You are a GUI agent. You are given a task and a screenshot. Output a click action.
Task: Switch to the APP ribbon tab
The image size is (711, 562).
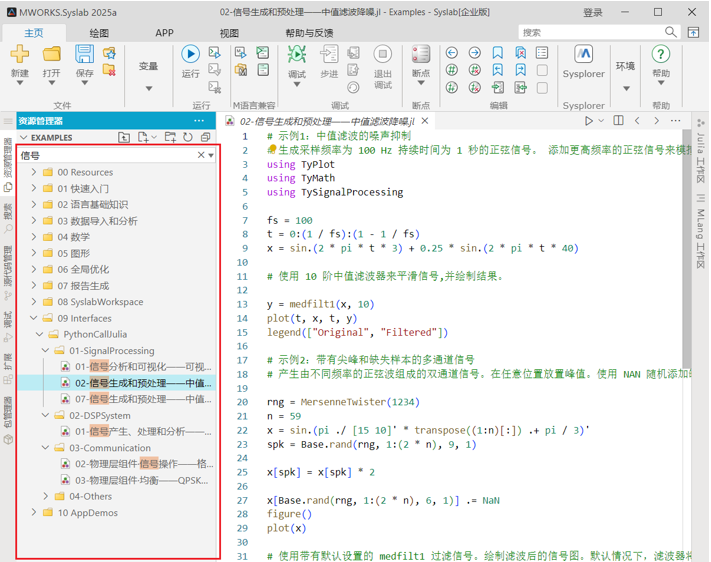(x=164, y=33)
